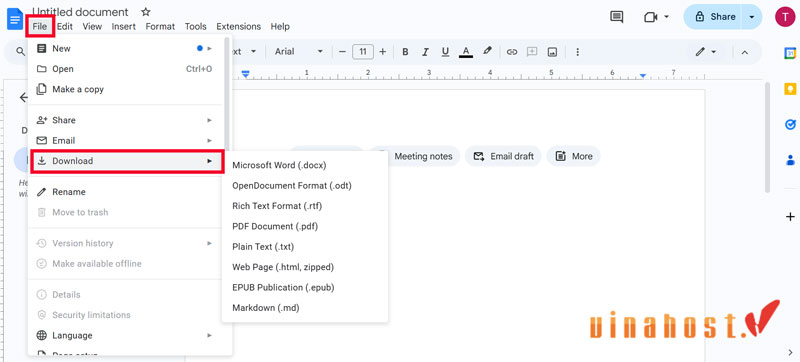
Task: Open the Arial font dropdown
Action: coord(298,51)
